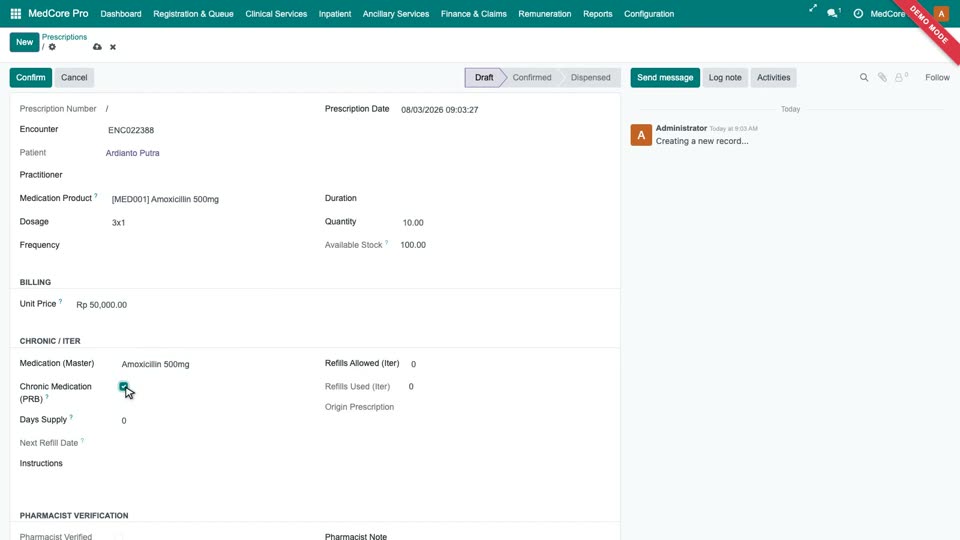Open the Remuneration menu

pos(545,13)
